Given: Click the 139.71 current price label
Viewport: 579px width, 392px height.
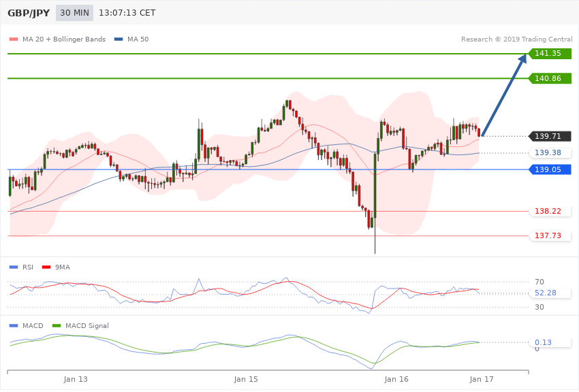Looking at the screenshot, I should [x=550, y=136].
